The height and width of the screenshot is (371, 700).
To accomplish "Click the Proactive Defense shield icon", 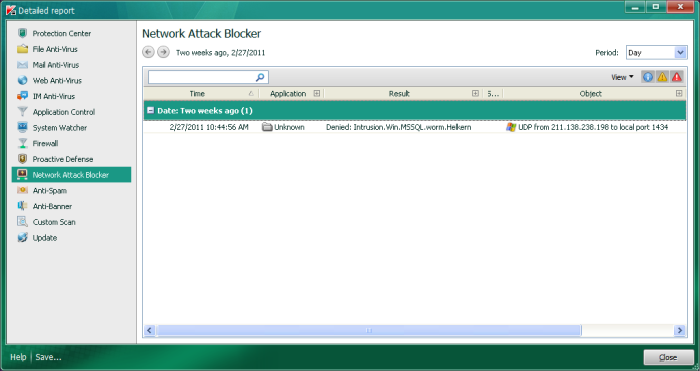I will tap(22, 159).
